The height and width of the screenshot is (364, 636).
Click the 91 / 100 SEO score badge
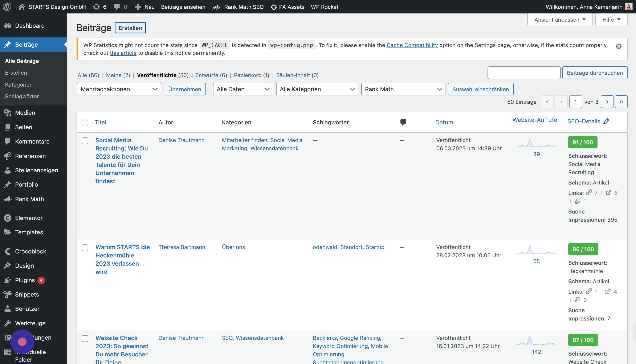click(x=583, y=142)
